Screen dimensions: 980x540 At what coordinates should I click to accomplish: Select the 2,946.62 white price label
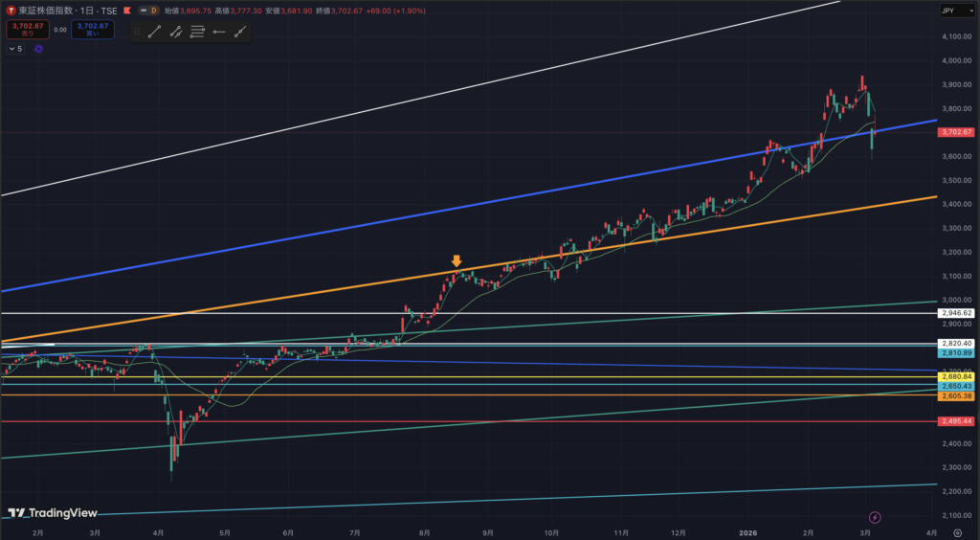coord(957,313)
